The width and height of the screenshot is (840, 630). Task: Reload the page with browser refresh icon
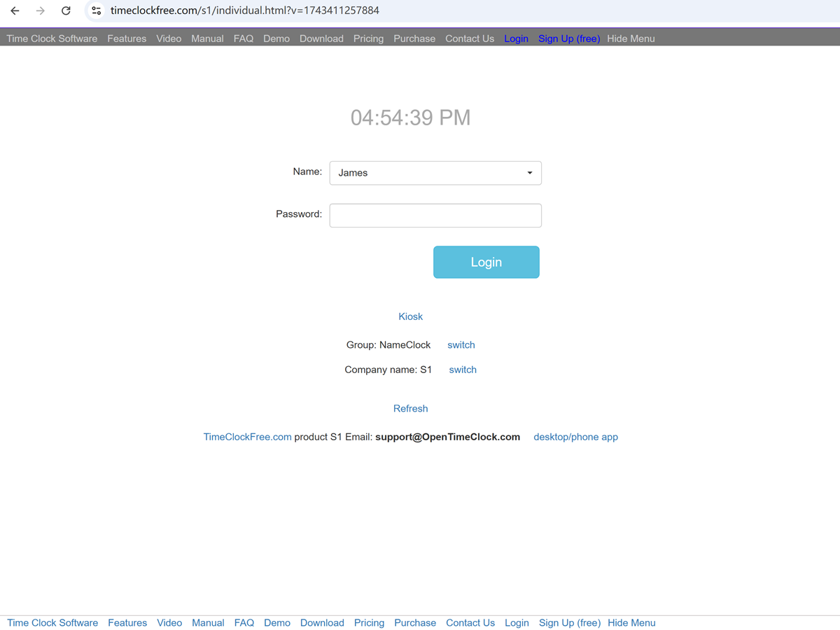66,10
